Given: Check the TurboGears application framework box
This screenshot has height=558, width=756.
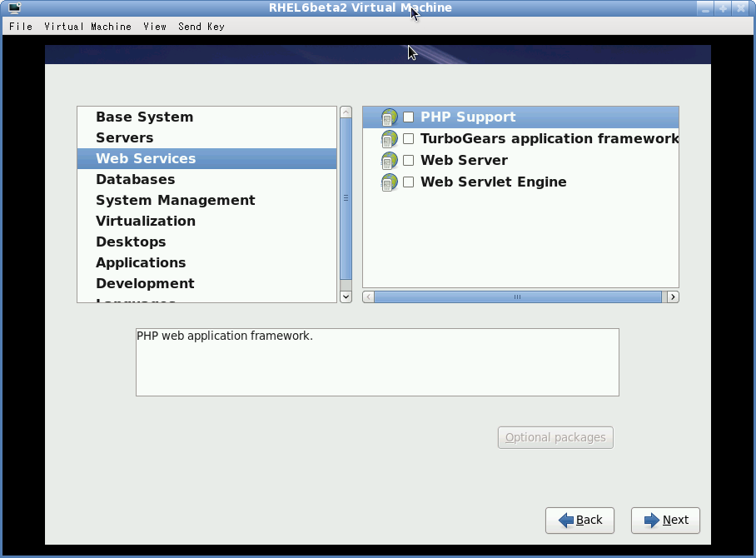Looking at the screenshot, I should 408,139.
